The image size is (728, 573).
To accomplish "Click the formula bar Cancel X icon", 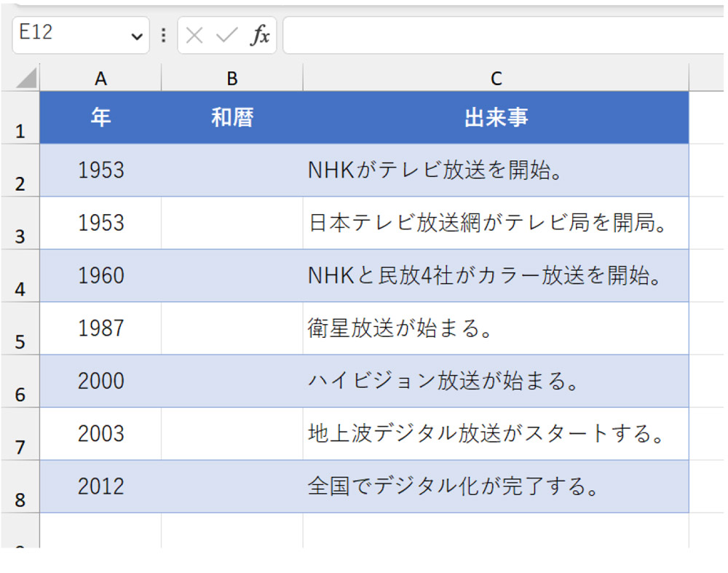I will pyautogui.click(x=194, y=35).
